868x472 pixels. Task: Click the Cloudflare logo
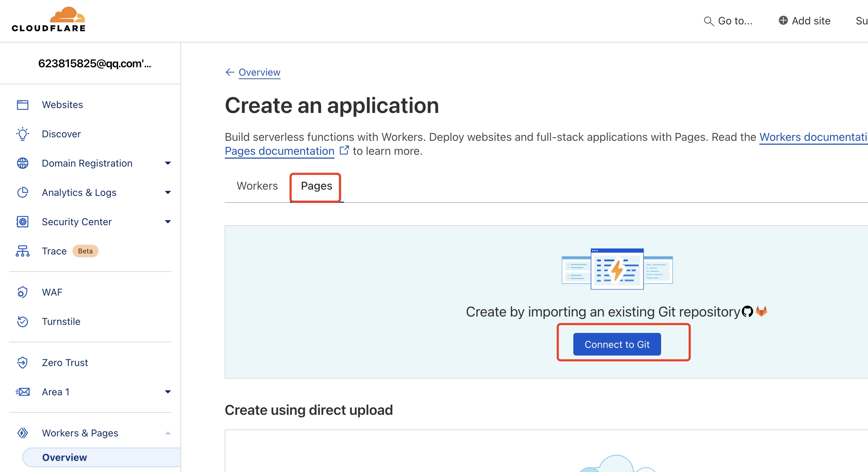[x=48, y=20]
